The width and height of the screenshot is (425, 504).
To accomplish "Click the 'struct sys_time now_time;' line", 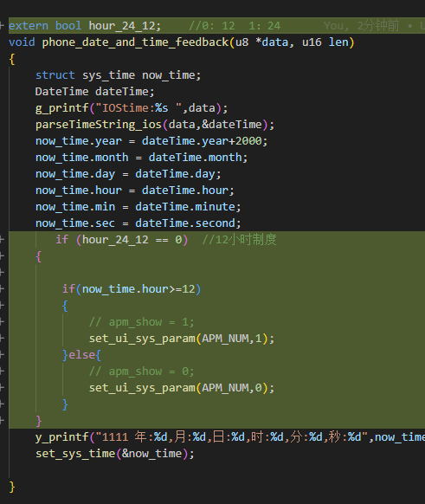I will (119, 75).
